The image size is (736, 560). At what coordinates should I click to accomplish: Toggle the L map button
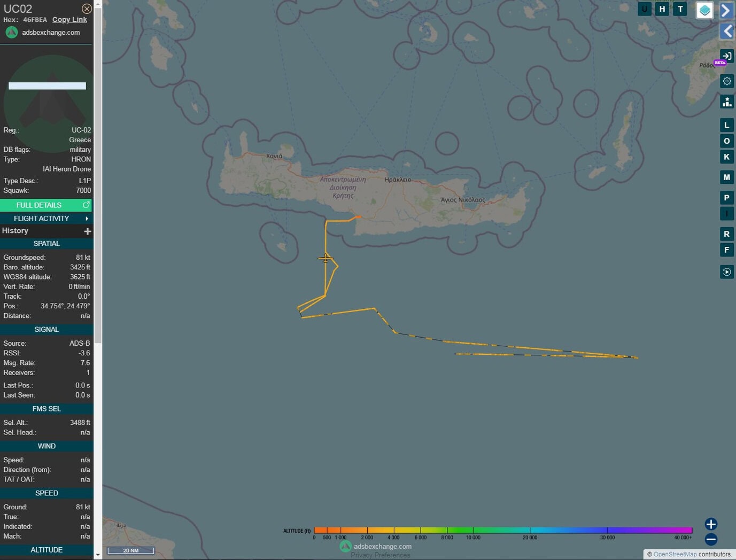[x=726, y=126]
